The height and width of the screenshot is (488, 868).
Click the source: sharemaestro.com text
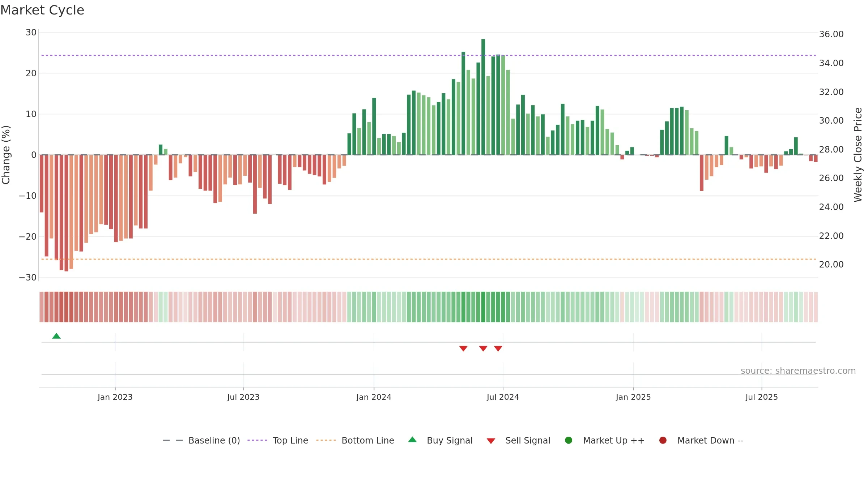[x=798, y=371]
